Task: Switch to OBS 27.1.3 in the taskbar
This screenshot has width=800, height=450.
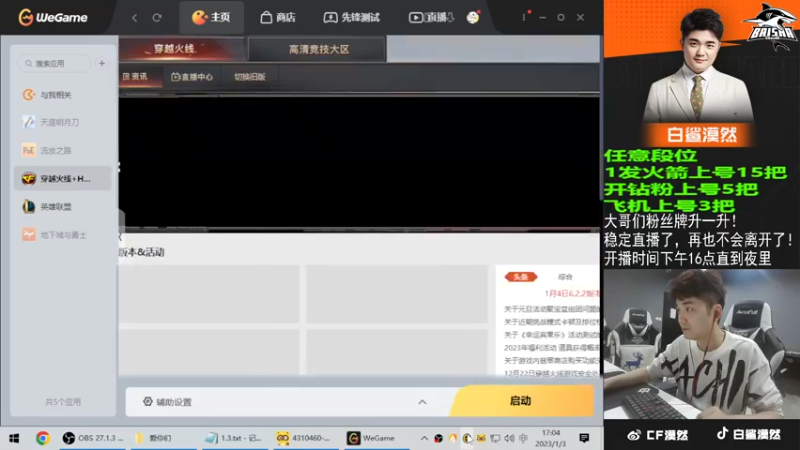Action: tap(93, 438)
